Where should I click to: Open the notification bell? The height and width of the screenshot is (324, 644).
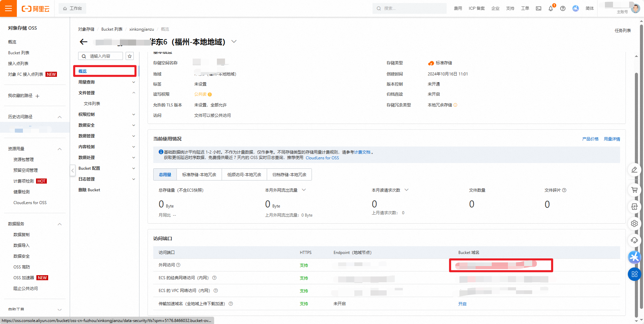[551, 8]
